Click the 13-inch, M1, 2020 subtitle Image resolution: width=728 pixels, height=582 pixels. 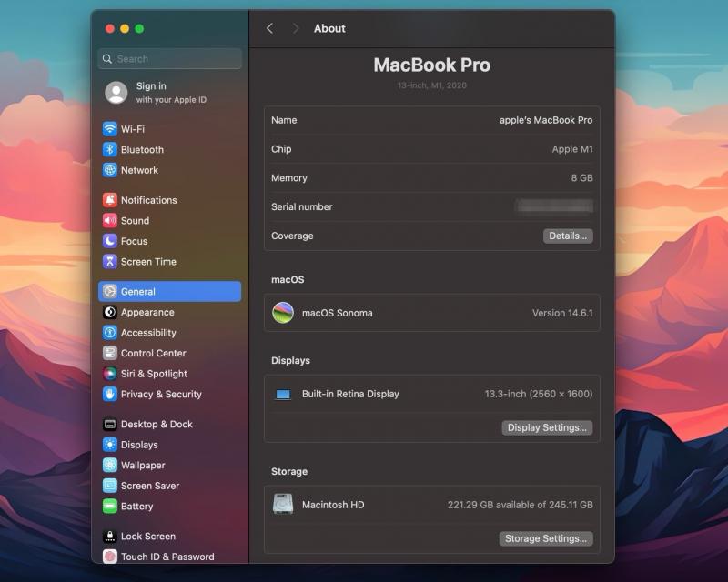point(431,85)
